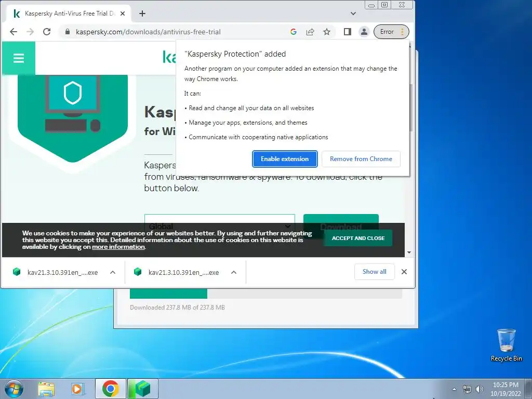Screen dimensions: 532x399
Task: Open Windows Explorer from the taskbar
Action: [x=46, y=389]
